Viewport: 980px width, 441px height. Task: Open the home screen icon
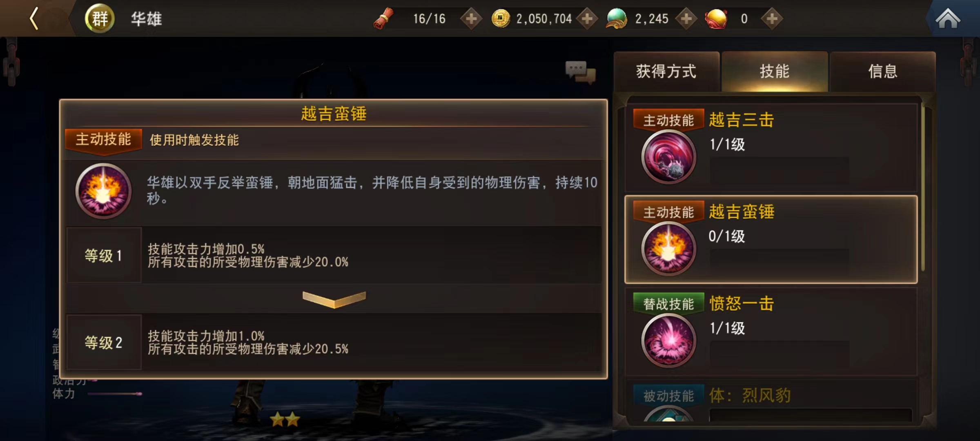(x=948, y=19)
